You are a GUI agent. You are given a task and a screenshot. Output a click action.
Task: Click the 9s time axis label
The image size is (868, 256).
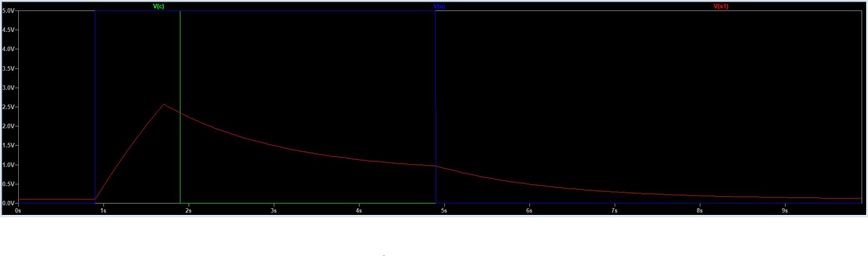(785, 211)
